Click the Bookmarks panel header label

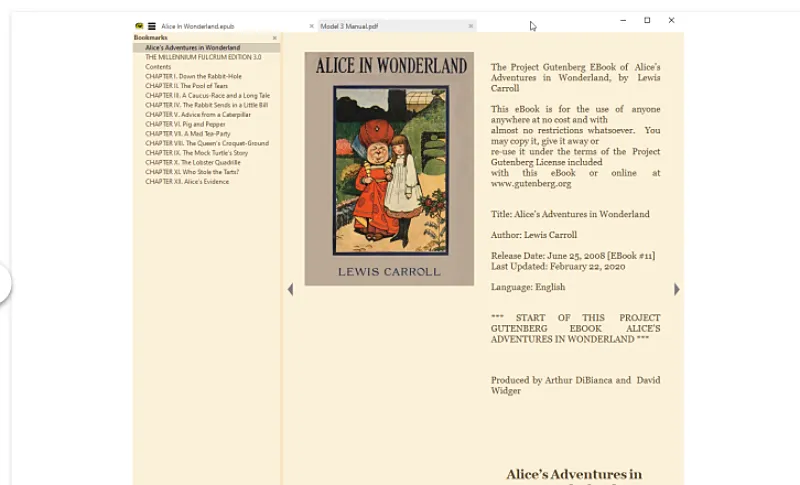151,38
